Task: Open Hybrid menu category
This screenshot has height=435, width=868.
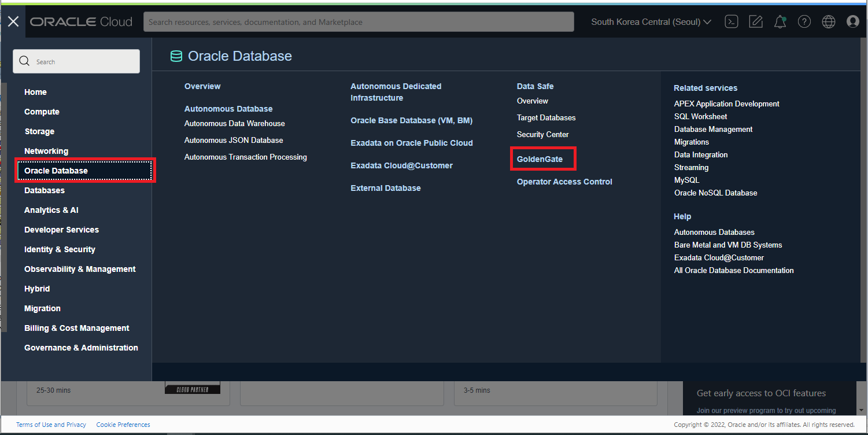Action: coord(37,289)
